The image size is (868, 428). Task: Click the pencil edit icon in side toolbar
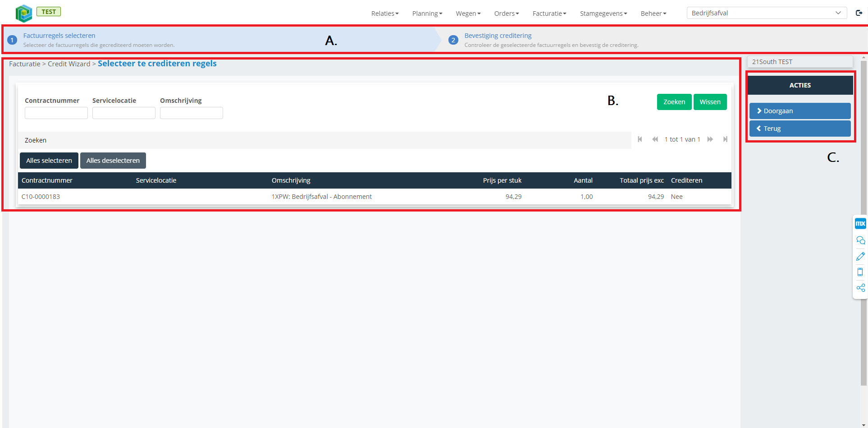coord(860,256)
